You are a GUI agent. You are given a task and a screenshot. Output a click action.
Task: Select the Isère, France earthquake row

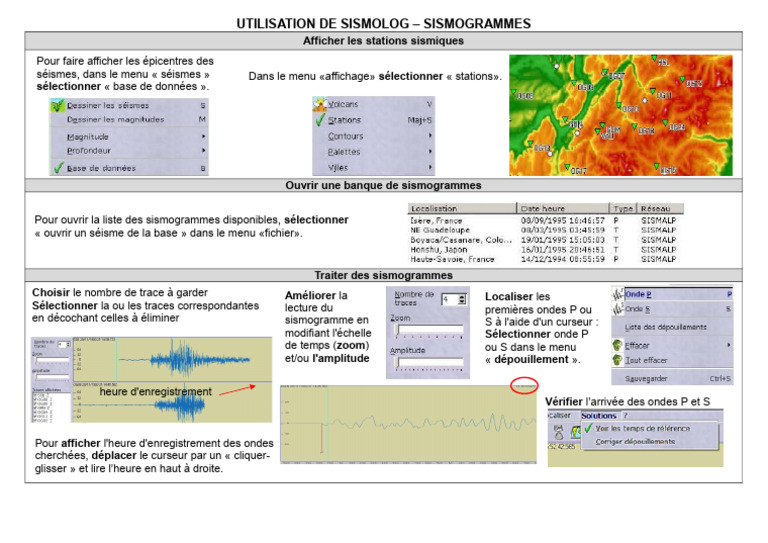544,220
